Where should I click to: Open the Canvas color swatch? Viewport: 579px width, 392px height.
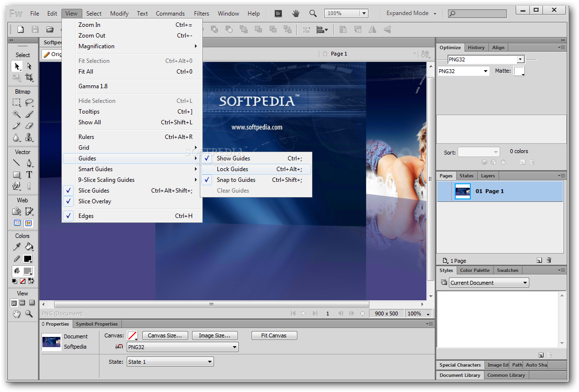[x=132, y=335]
